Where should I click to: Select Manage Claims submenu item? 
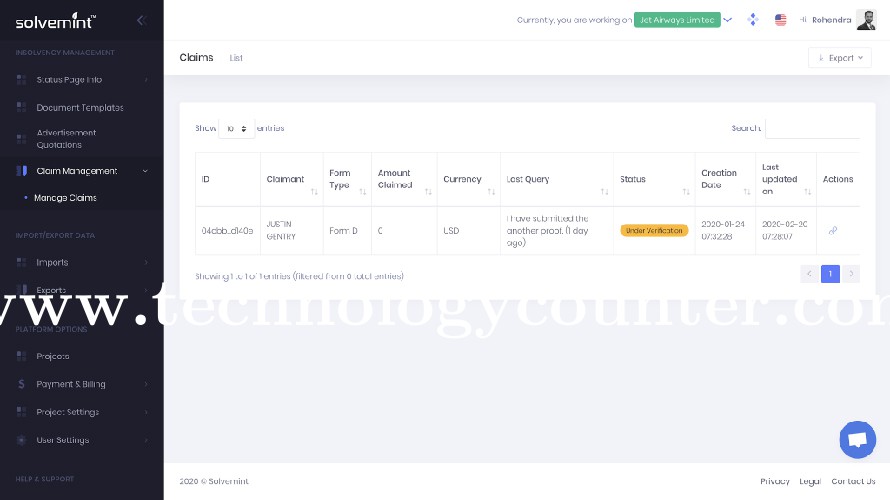click(65, 198)
